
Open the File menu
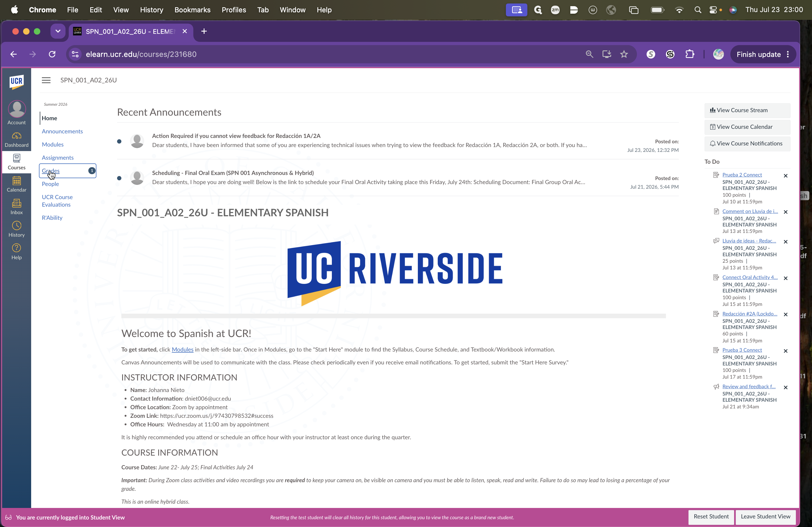73,10
